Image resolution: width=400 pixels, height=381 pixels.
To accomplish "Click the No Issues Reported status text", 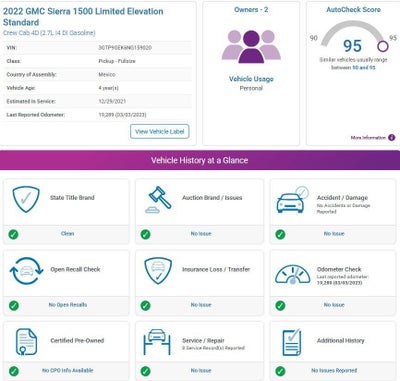I will [334, 371].
